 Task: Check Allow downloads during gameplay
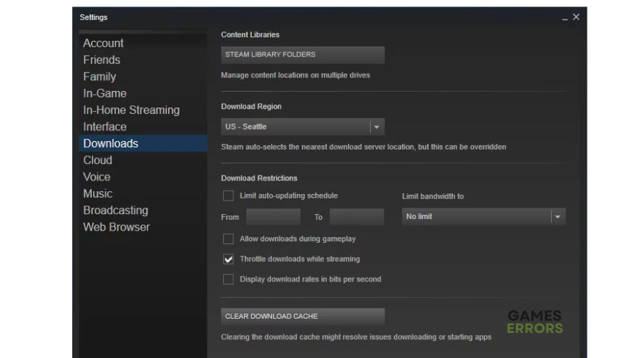228,239
